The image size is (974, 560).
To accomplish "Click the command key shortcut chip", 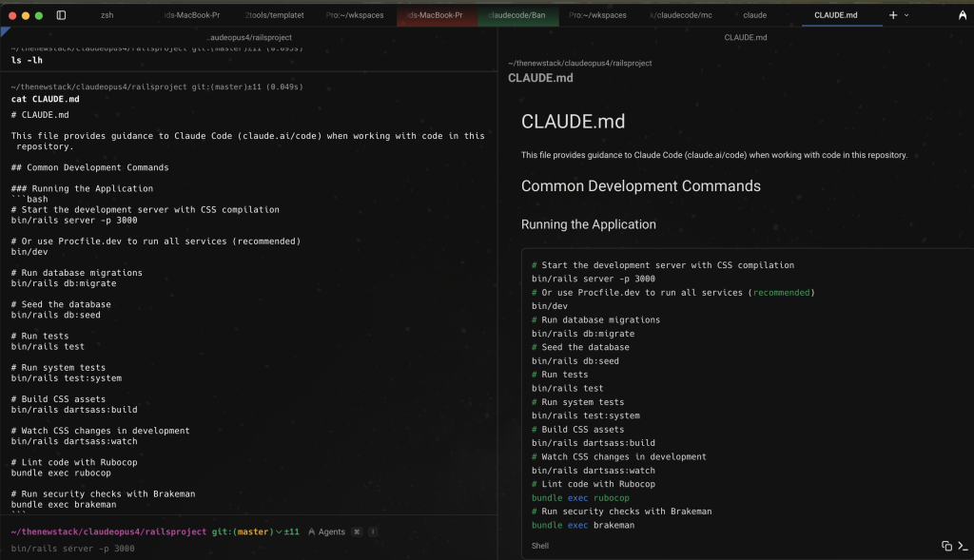I will click(x=357, y=532).
